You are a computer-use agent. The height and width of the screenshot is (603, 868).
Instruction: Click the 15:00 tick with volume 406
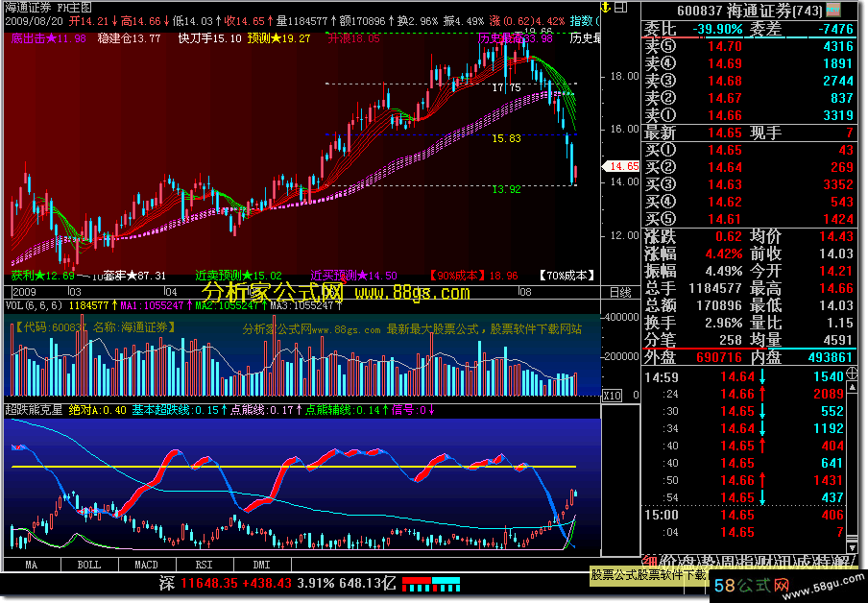(744, 515)
